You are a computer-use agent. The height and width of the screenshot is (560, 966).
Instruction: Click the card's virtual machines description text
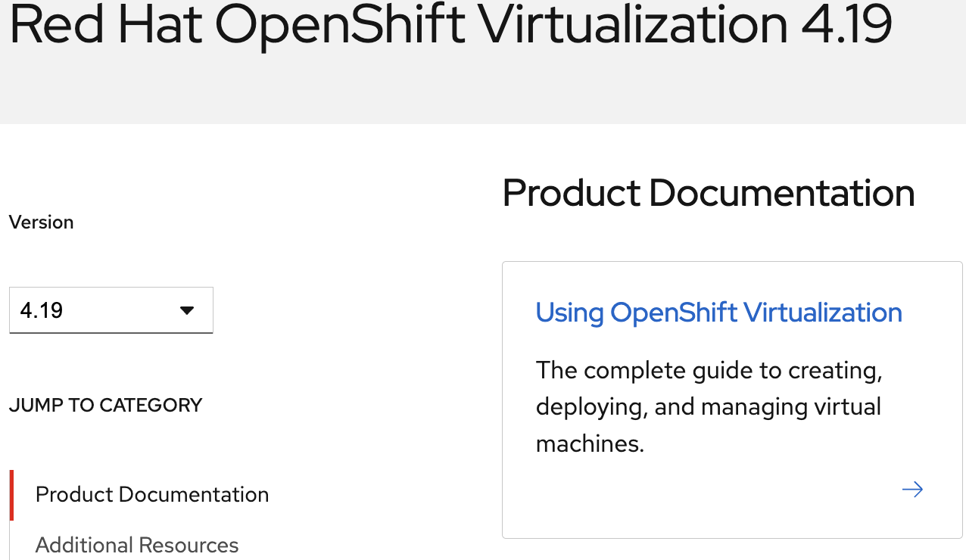tap(709, 407)
